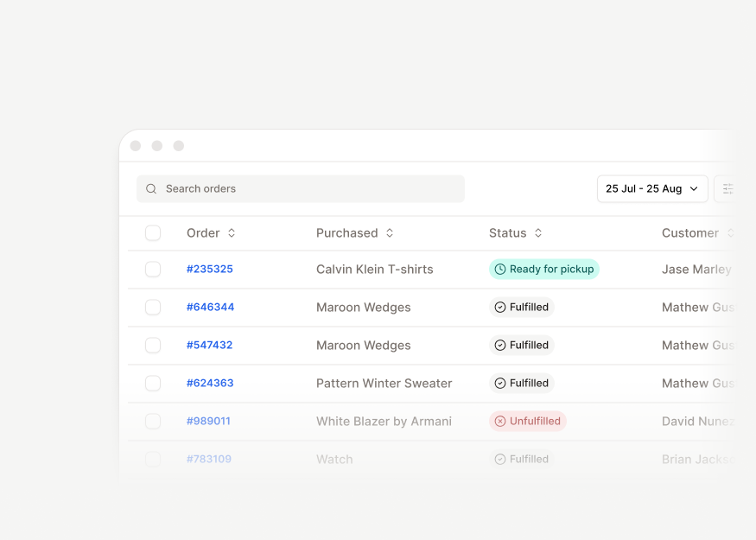Check the box for order #547432

click(153, 346)
